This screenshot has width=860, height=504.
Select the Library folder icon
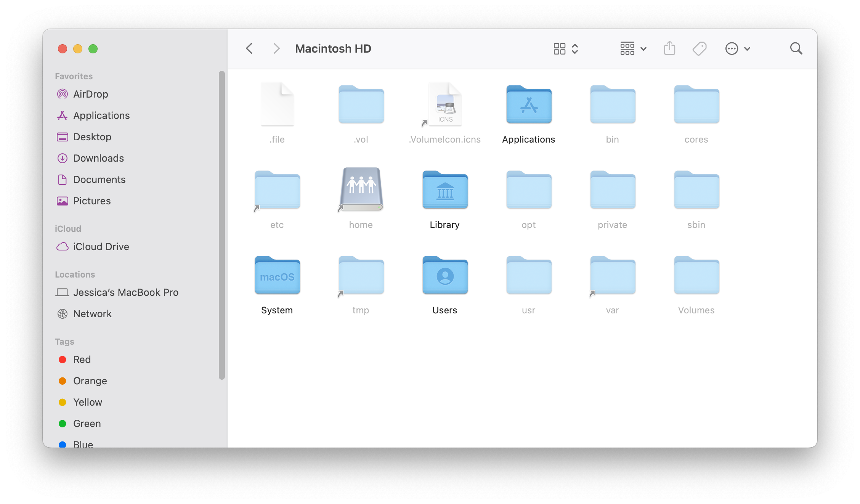click(x=445, y=190)
